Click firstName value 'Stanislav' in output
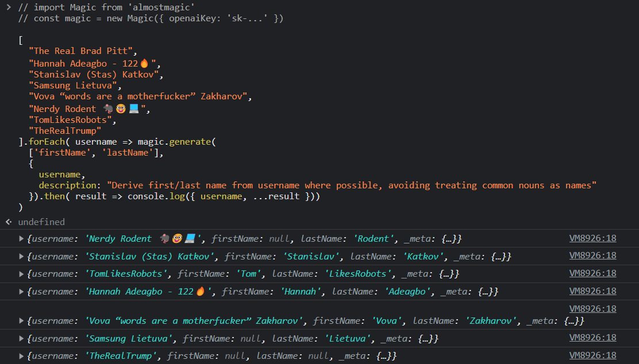This screenshot has width=639, height=364. 311,257
